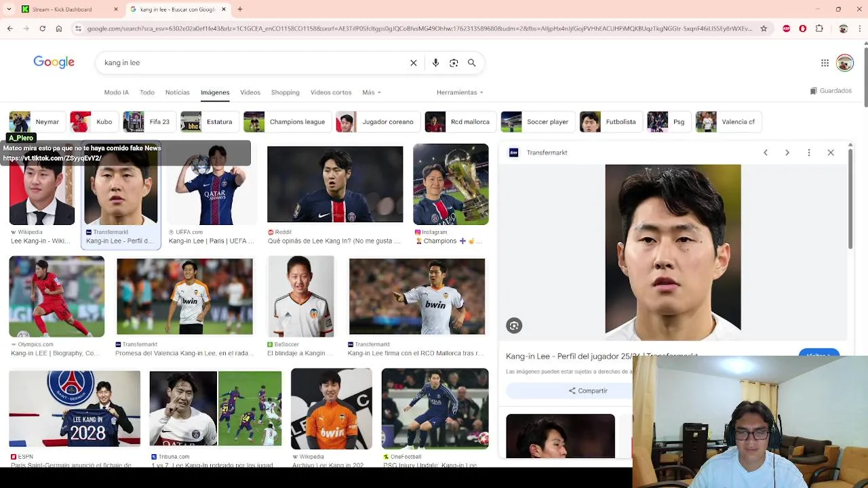868x488 pixels.
Task: Reload the page
Action: (x=42, y=28)
